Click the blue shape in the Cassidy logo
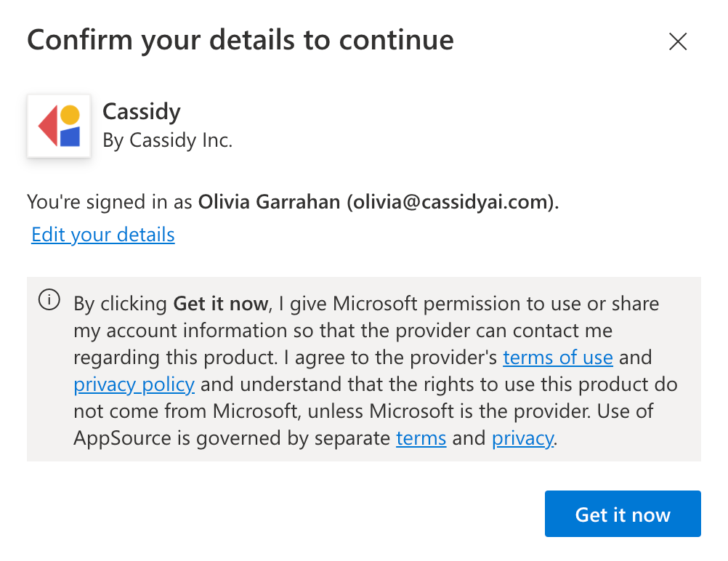Screen dimensions: 728x561 (x=68, y=137)
